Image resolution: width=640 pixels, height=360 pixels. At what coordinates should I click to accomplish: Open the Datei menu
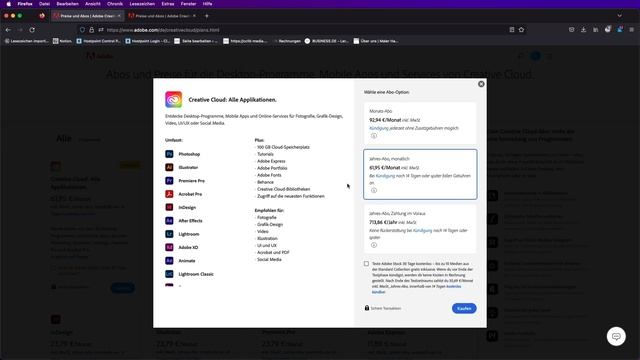click(44, 4)
